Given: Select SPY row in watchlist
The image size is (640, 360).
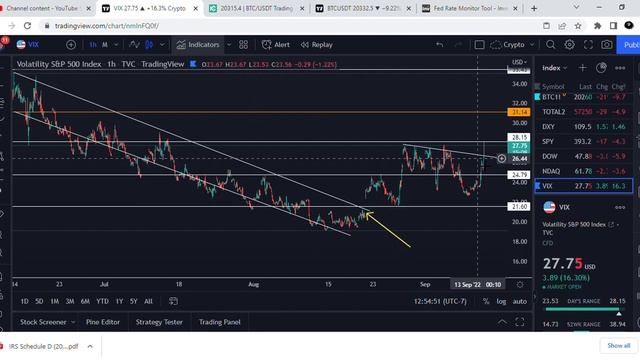Looking at the screenshot, I should coord(584,142).
